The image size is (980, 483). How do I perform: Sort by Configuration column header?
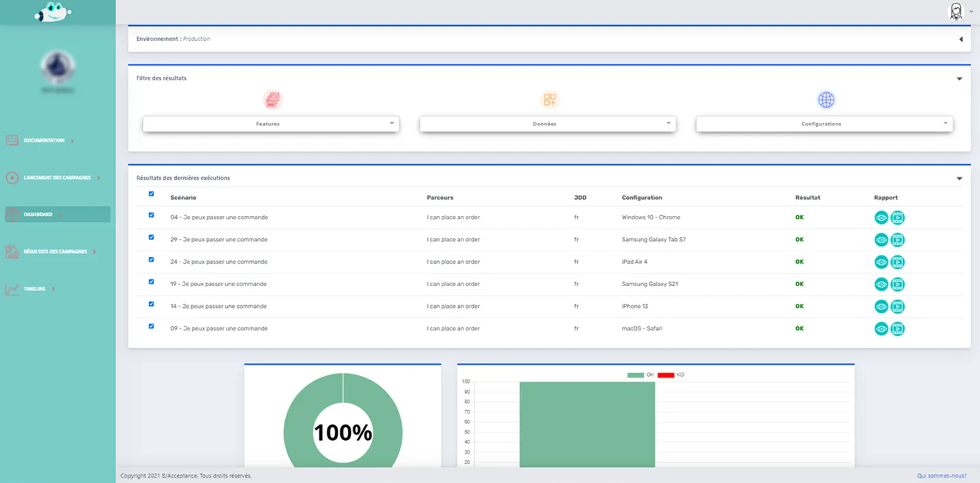[642, 198]
